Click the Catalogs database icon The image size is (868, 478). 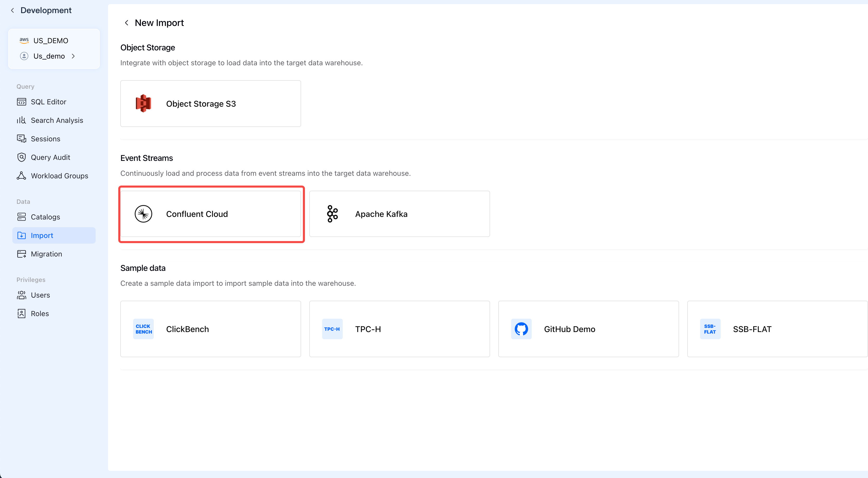22,217
